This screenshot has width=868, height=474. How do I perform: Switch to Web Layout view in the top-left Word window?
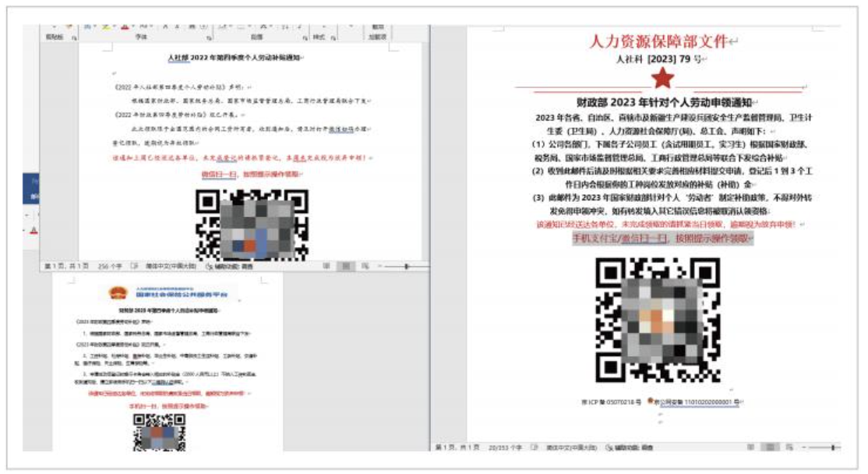tap(365, 267)
